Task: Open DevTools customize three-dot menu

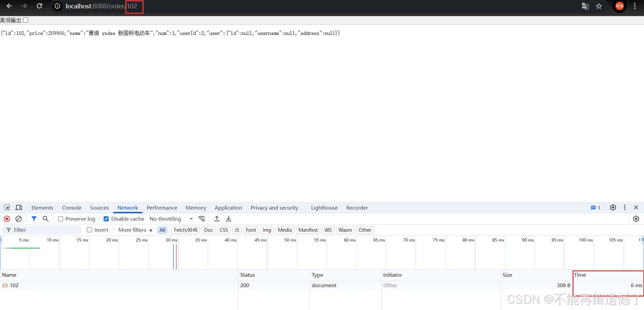Action: tap(625, 208)
